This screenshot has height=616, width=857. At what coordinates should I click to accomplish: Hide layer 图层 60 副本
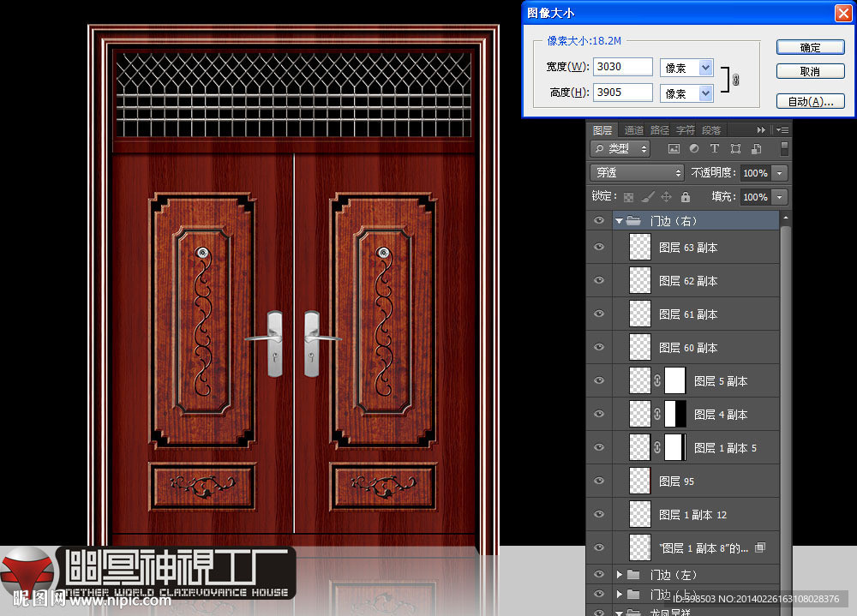tap(599, 347)
